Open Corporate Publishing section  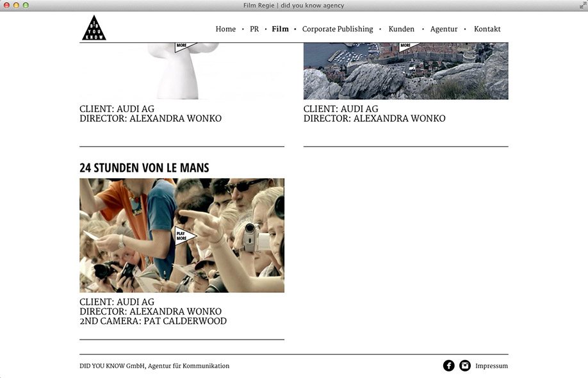point(338,29)
